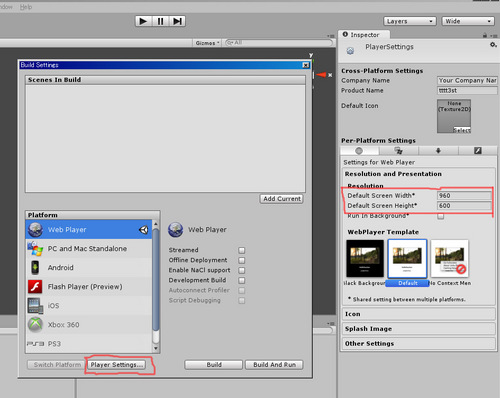Image resolution: width=500 pixels, height=398 pixels.
Task: Expand the Splash Image section
Action: coord(418,329)
